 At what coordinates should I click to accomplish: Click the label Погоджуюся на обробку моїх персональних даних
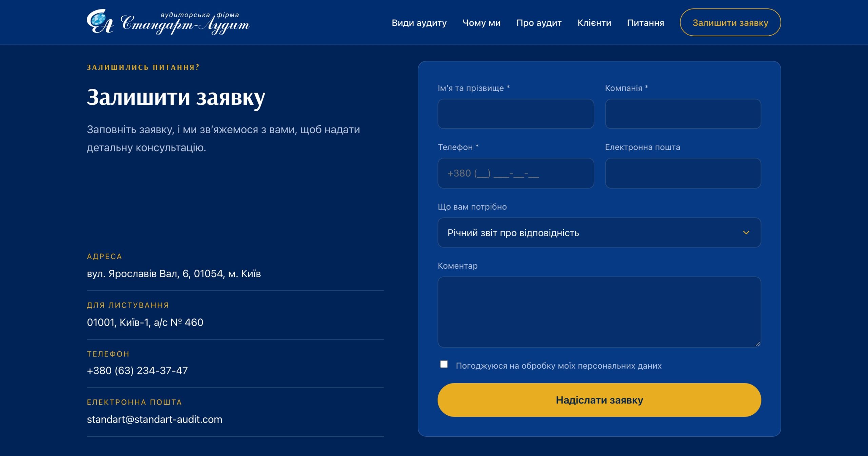(x=558, y=366)
